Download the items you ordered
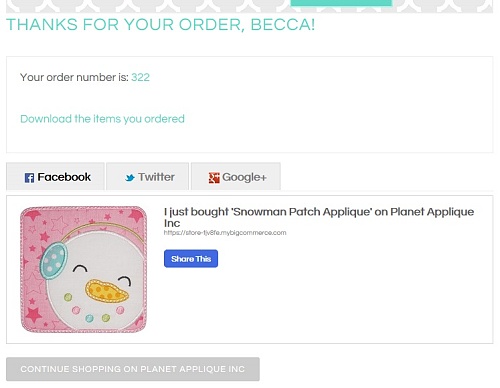500x388 pixels. click(x=102, y=119)
